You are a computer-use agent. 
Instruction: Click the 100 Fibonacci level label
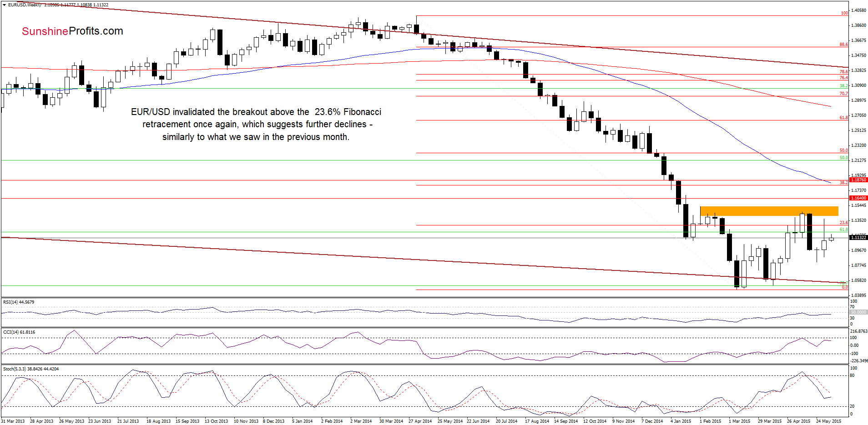point(844,13)
